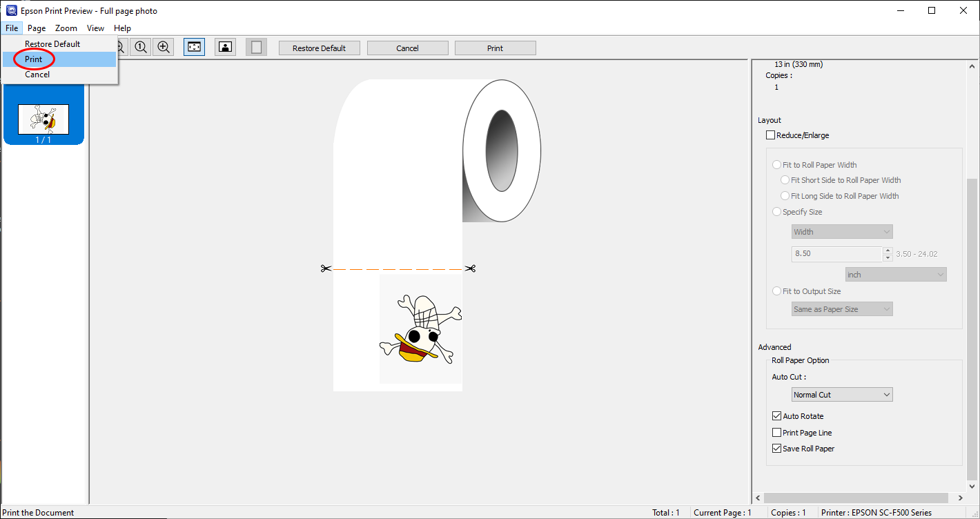Select Fit to Roll Paper Width radio button
This screenshot has width=980, height=519.
[x=777, y=165]
